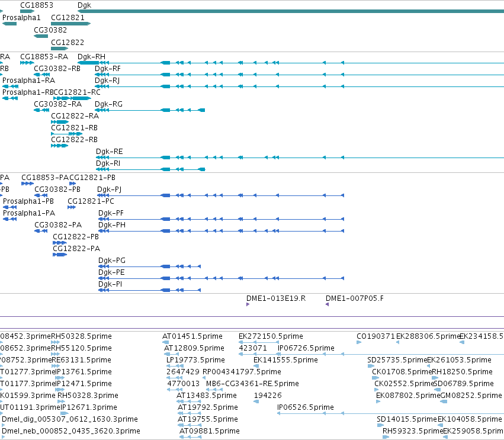The width and height of the screenshot is (504, 440).
Task: Open the CO190371 EST label
Action: (x=375, y=336)
